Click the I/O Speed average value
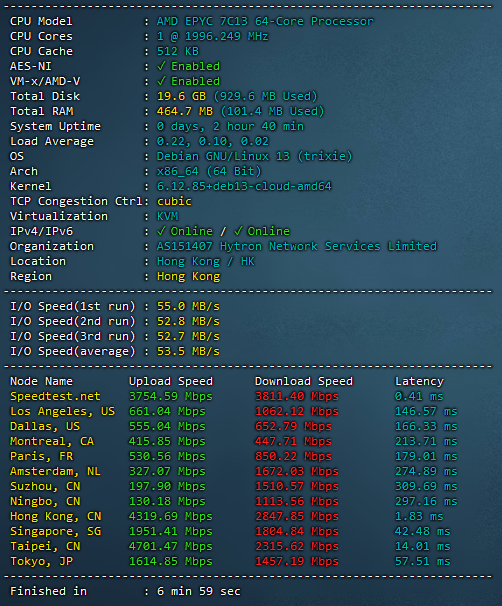 188,351
